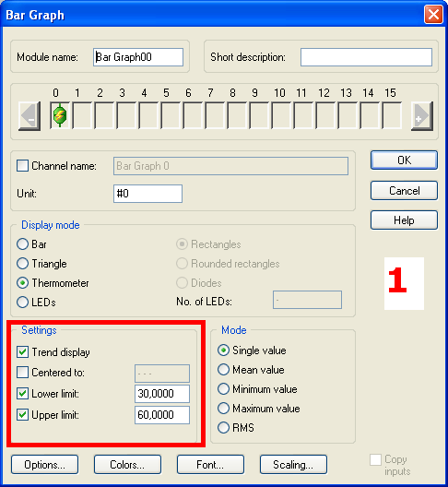Image resolution: width=448 pixels, height=487 pixels.
Task: Open the Colors dialog
Action: [x=127, y=465]
